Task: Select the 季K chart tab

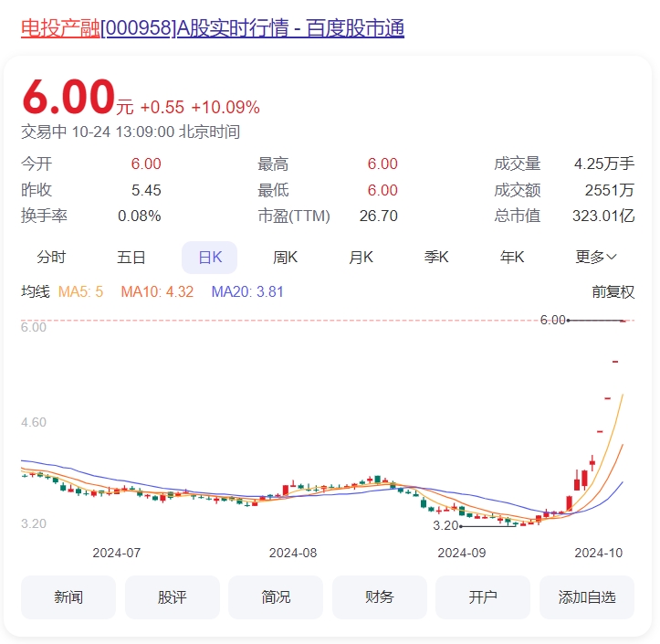Action: coord(436,257)
